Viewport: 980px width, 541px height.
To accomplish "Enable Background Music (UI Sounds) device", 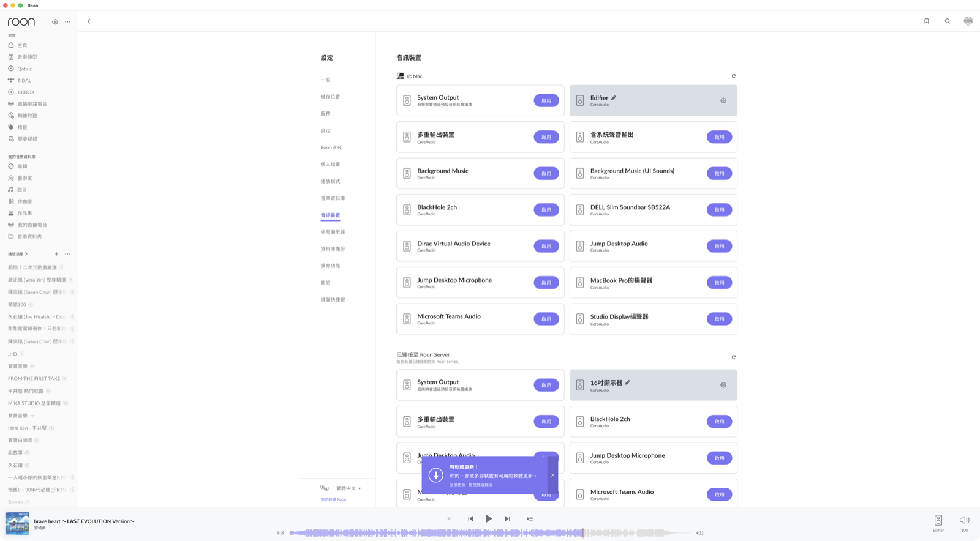I will (720, 173).
